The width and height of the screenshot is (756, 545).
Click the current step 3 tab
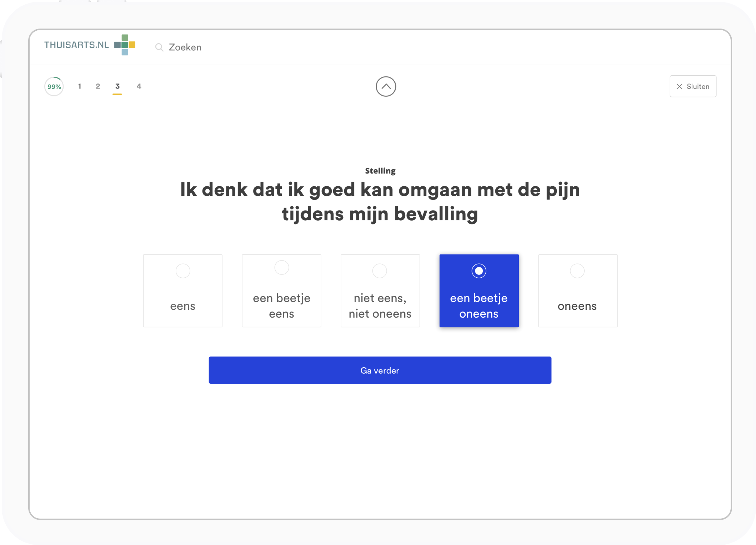coord(117,86)
